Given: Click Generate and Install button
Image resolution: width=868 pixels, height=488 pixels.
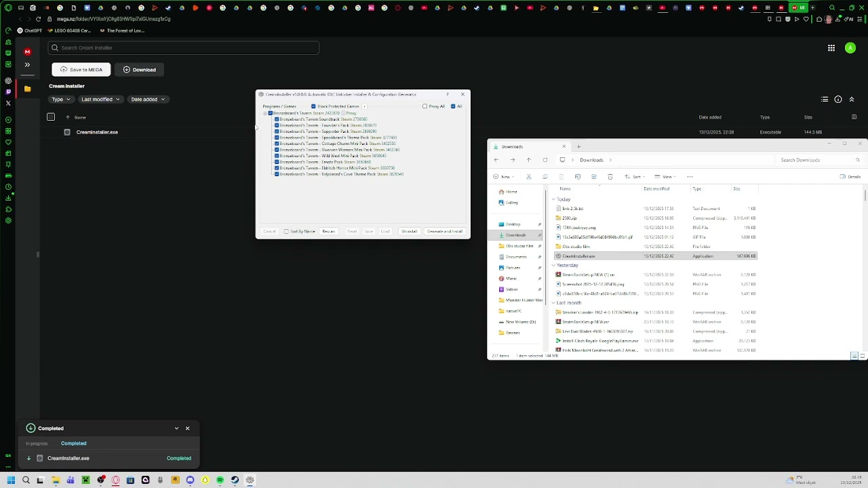Looking at the screenshot, I should click(445, 232).
